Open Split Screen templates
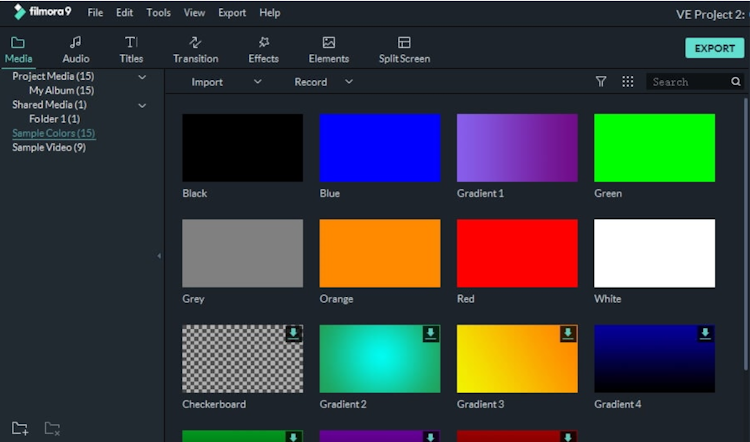The width and height of the screenshot is (750, 442). (x=404, y=49)
